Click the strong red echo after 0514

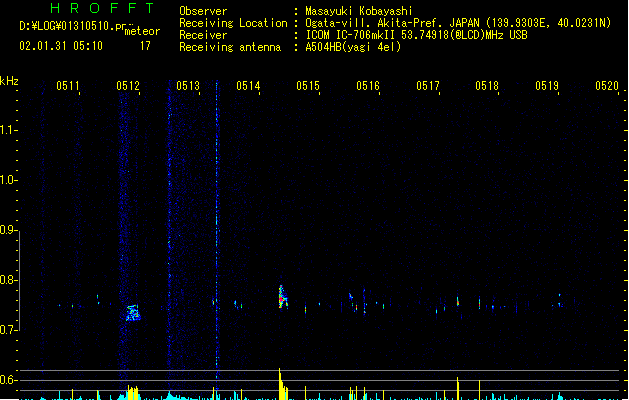pos(282,298)
